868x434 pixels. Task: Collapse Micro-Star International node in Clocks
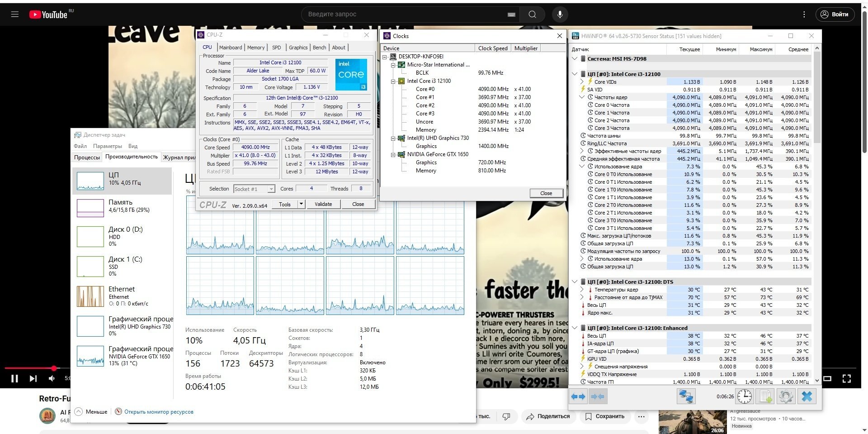click(x=393, y=65)
